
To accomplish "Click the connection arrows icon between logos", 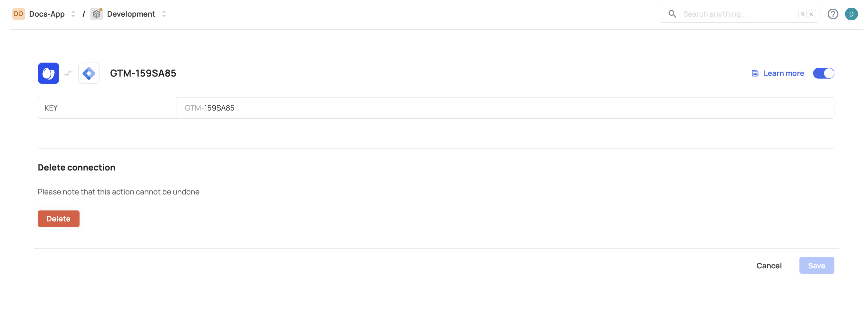I will [69, 73].
